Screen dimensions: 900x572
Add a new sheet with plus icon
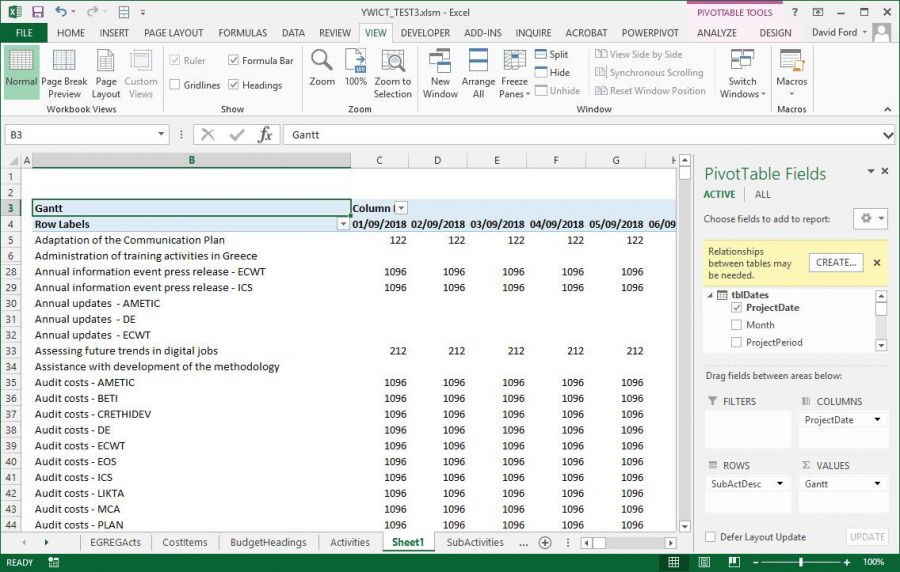pos(545,542)
